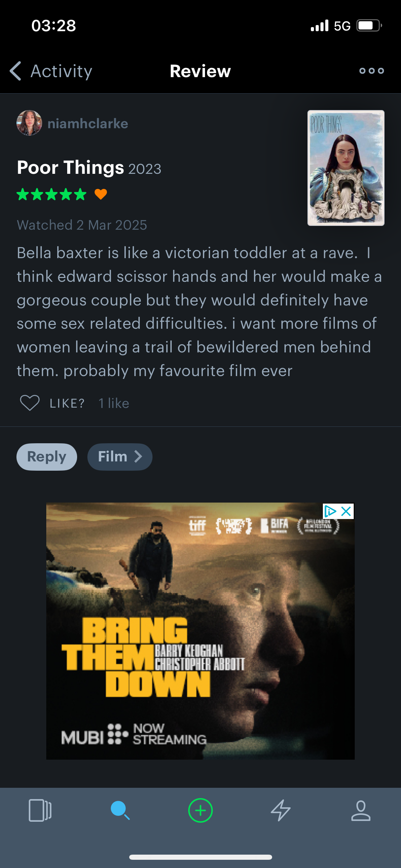
Task: Tap the Poor Things film title
Action: 71,168
